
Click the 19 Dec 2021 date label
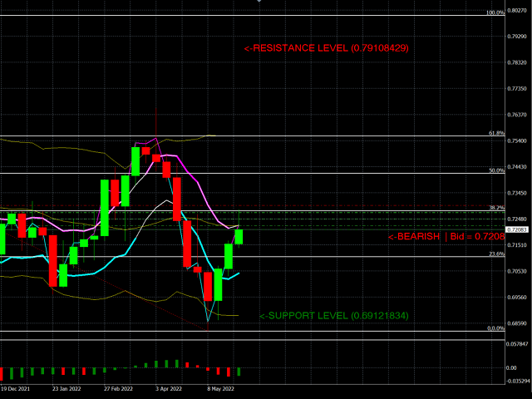pos(15,389)
